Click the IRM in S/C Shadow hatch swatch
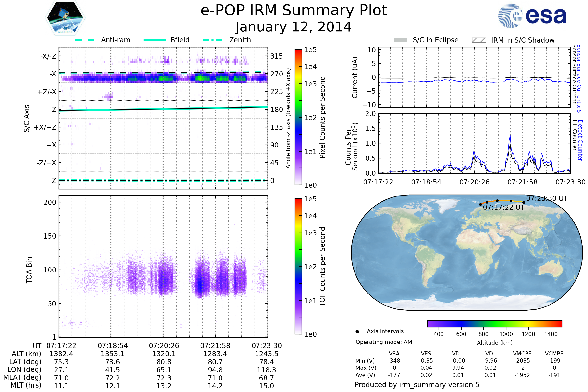The height and width of the screenshot is (392, 588). pos(479,40)
